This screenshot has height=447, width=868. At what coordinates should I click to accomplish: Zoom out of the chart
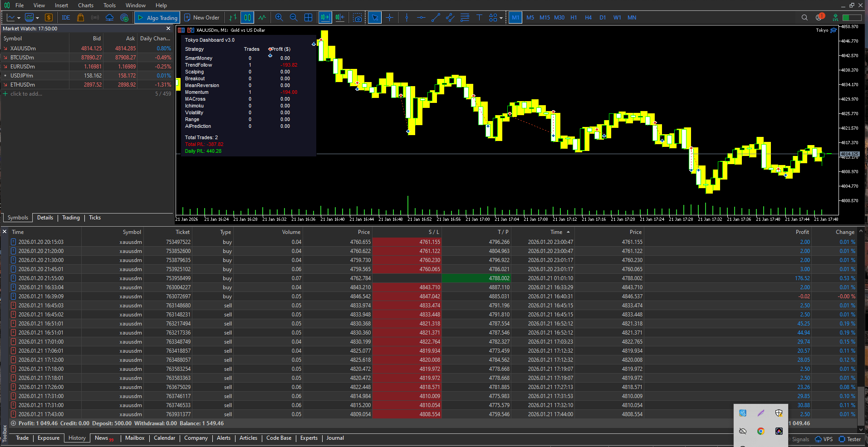[x=294, y=17]
